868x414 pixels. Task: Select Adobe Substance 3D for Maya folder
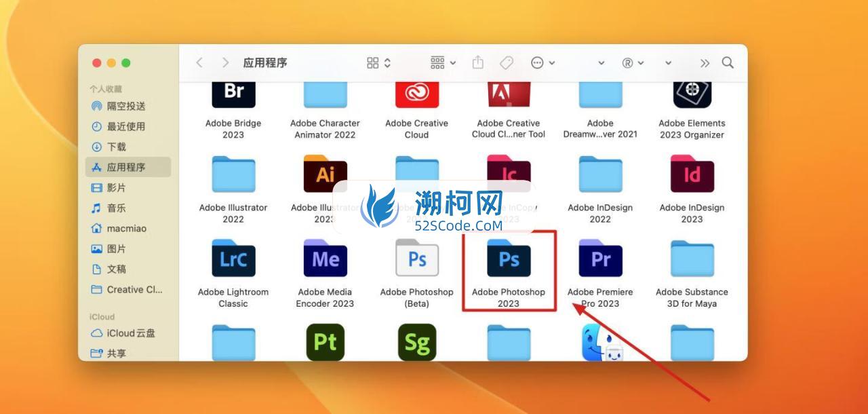tap(692, 258)
